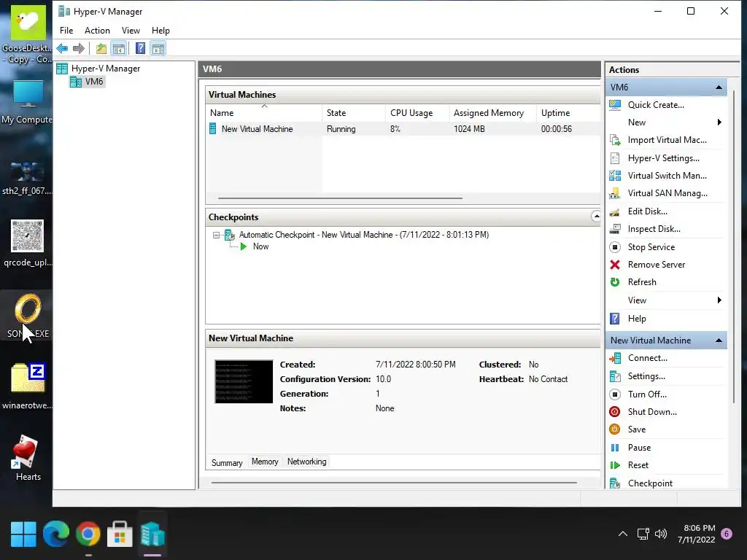Switch to the Memory tab
This screenshot has width=747, height=560.
click(x=265, y=462)
